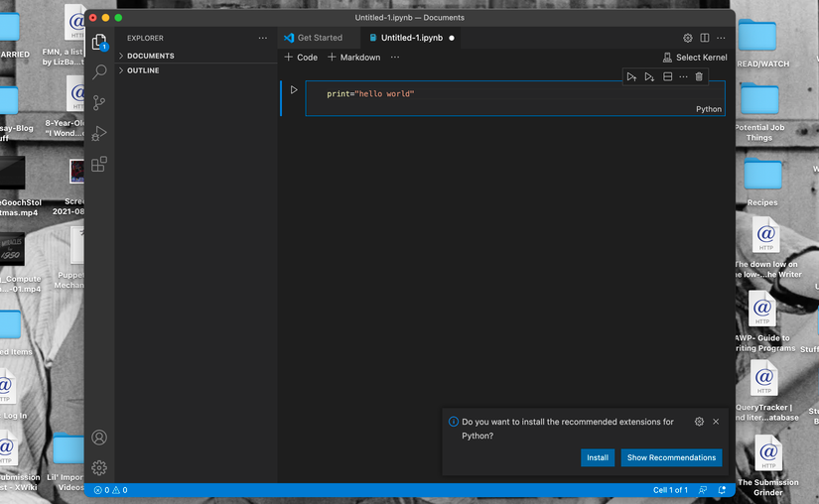
Task: Open editor More Actions ellipsis
Action: pos(721,38)
